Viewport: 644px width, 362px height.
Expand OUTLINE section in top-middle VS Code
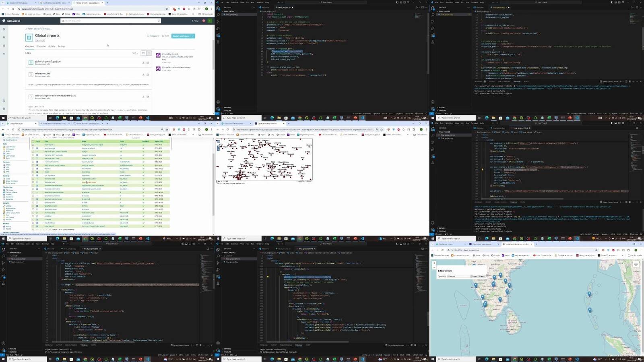(227, 108)
